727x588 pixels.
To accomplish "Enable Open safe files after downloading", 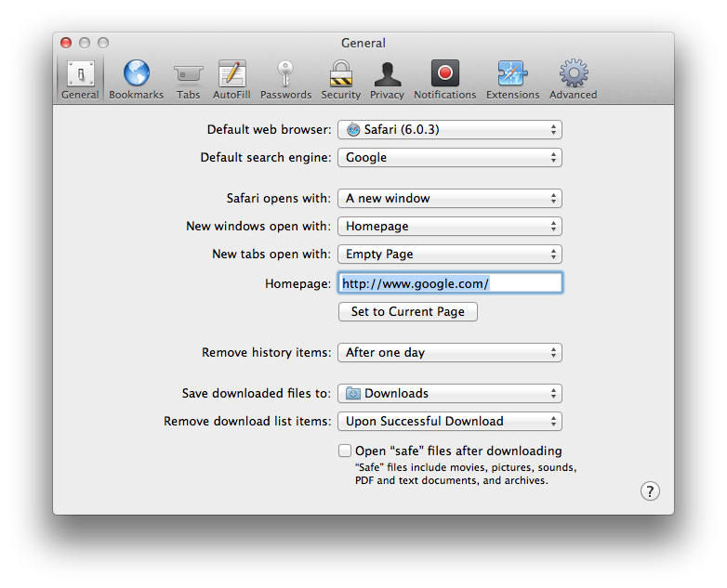I will coord(345,451).
